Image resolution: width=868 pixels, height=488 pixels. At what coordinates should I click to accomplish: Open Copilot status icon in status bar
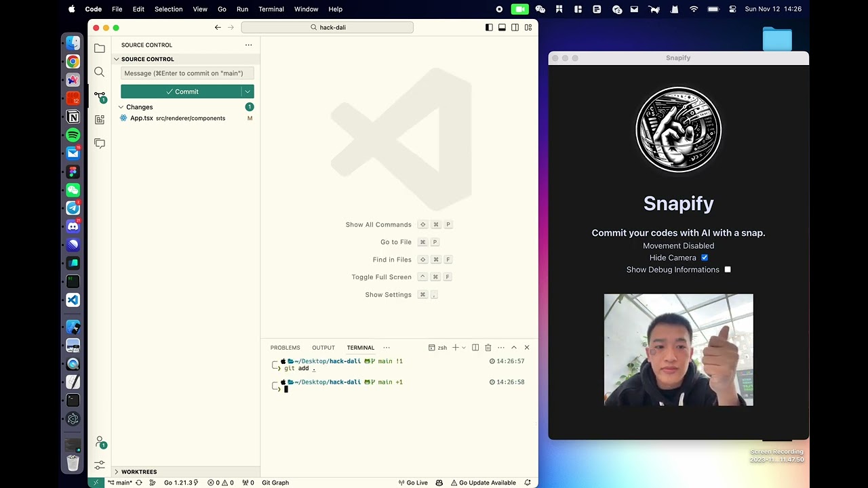[x=439, y=483]
